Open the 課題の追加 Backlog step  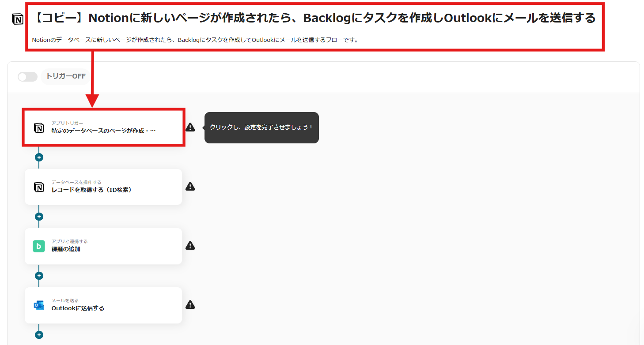click(103, 246)
